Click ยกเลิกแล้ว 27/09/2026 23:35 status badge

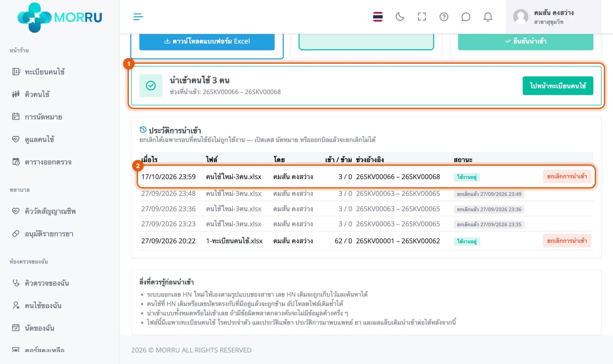click(x=489, y=225)
